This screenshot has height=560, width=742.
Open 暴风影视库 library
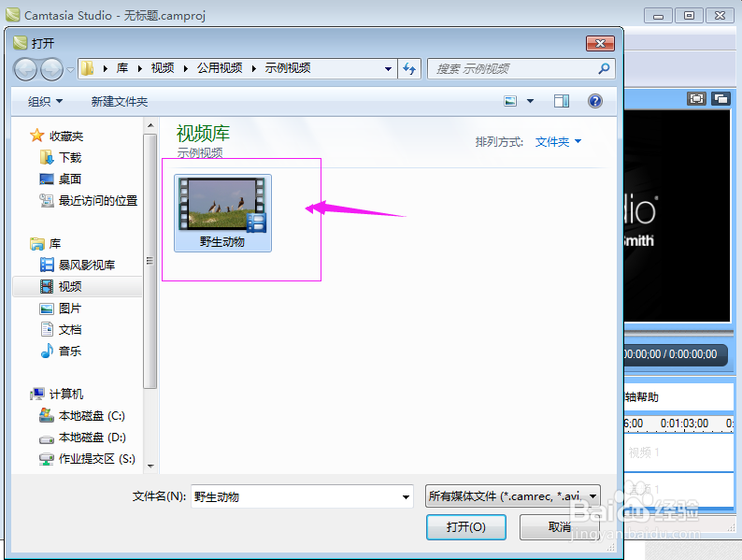pyautogui.click(x=78, y=266)
